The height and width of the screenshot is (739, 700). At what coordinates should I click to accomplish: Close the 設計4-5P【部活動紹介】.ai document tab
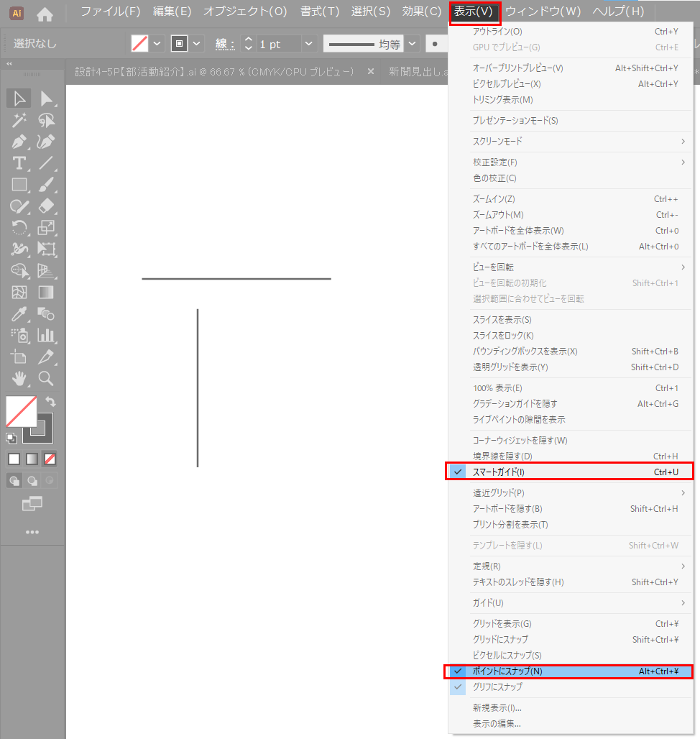[371, 72]
